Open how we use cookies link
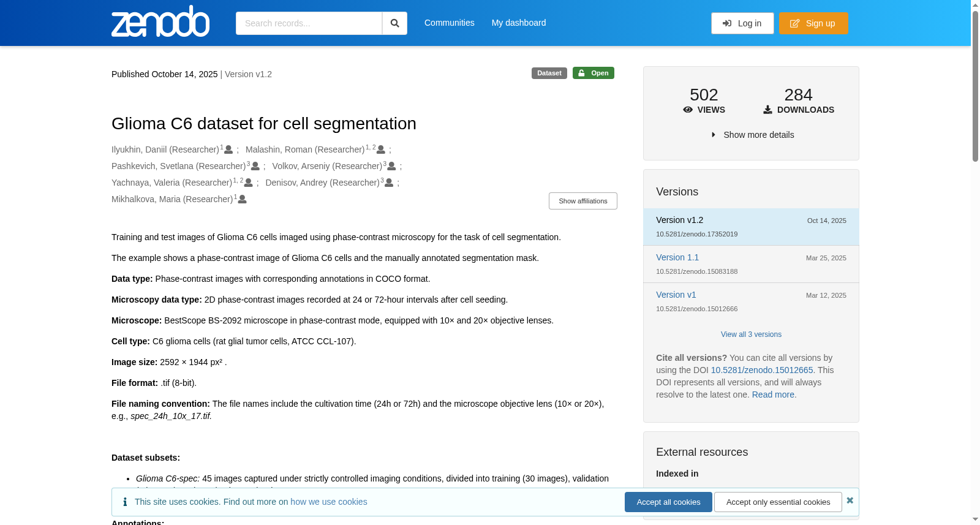Screen dimensions: 980x525 (329, 502)
